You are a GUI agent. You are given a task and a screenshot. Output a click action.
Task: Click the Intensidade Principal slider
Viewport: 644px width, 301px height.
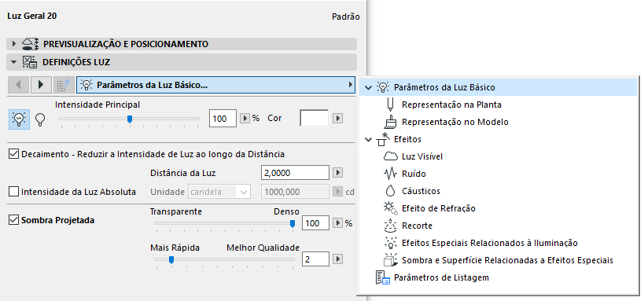point(130,119)
